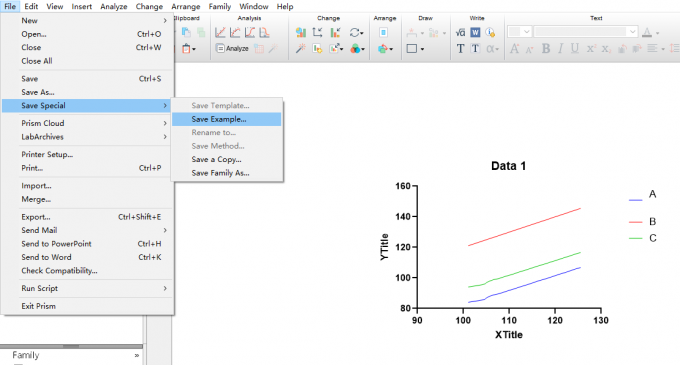This screenshot has width=680, height=365.
Task: Select the linear regression analysis icon
Action: click(220, 33)
